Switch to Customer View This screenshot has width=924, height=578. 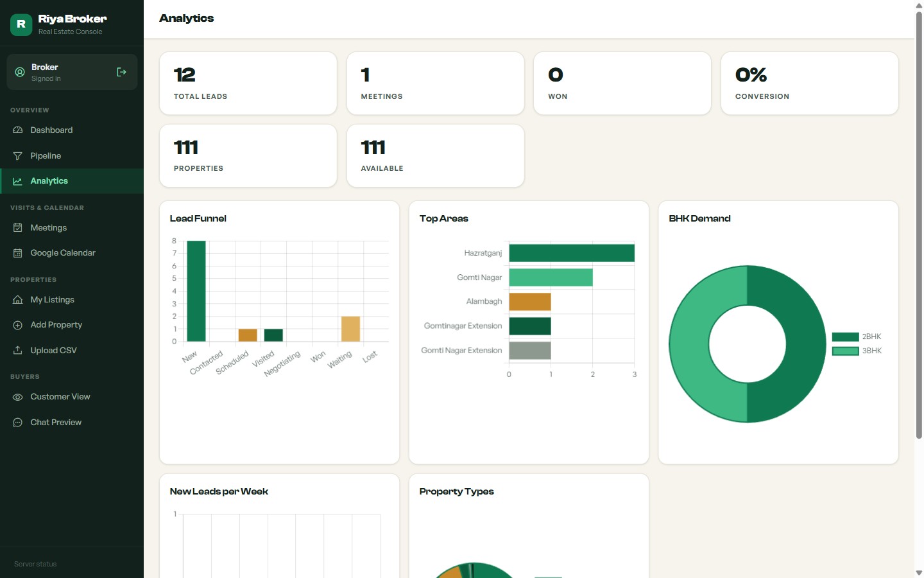point(72,397)
